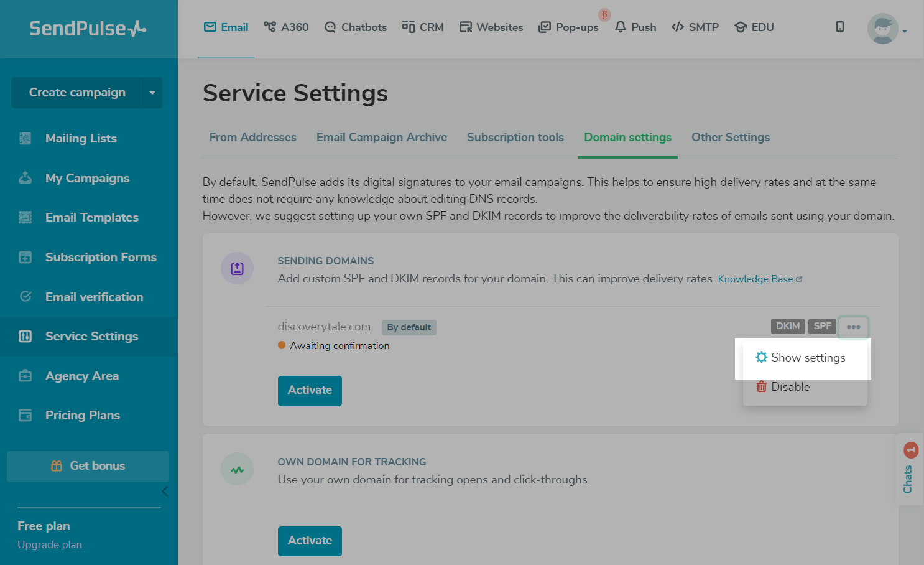Image resolution: width=924 pixels, height=565 pixels.
Task: Switch to the Other Settings tab
Action: tap(730, 138)
